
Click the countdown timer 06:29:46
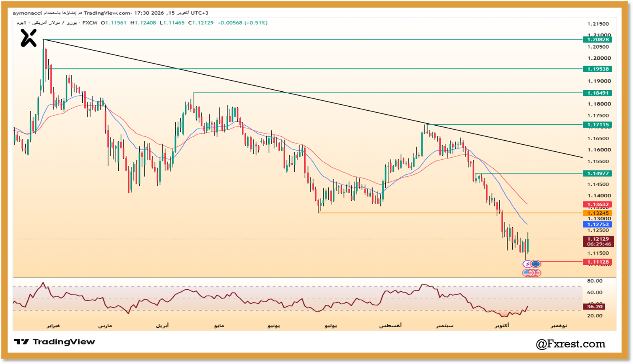599,244
